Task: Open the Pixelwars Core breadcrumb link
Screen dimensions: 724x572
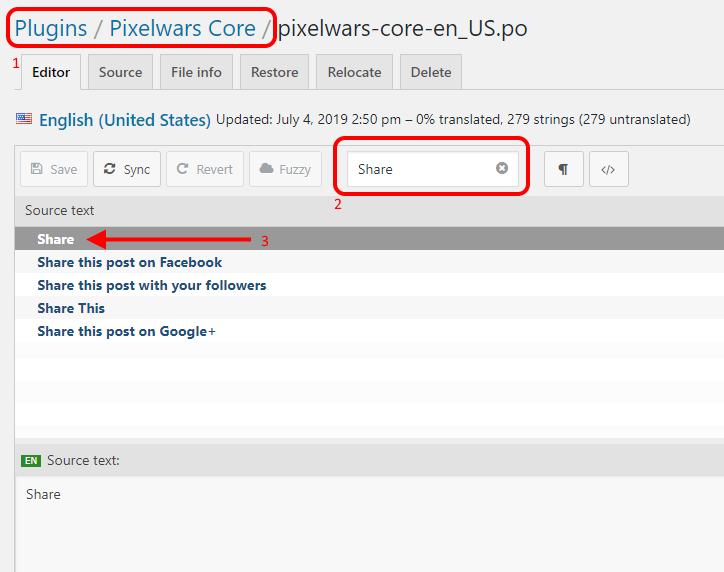Action: pos(182,28)
